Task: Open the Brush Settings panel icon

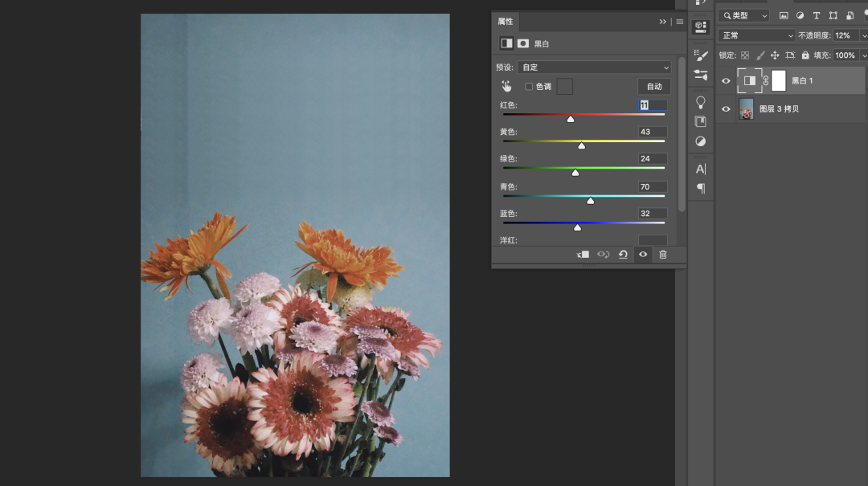Action: pos(701,55)
